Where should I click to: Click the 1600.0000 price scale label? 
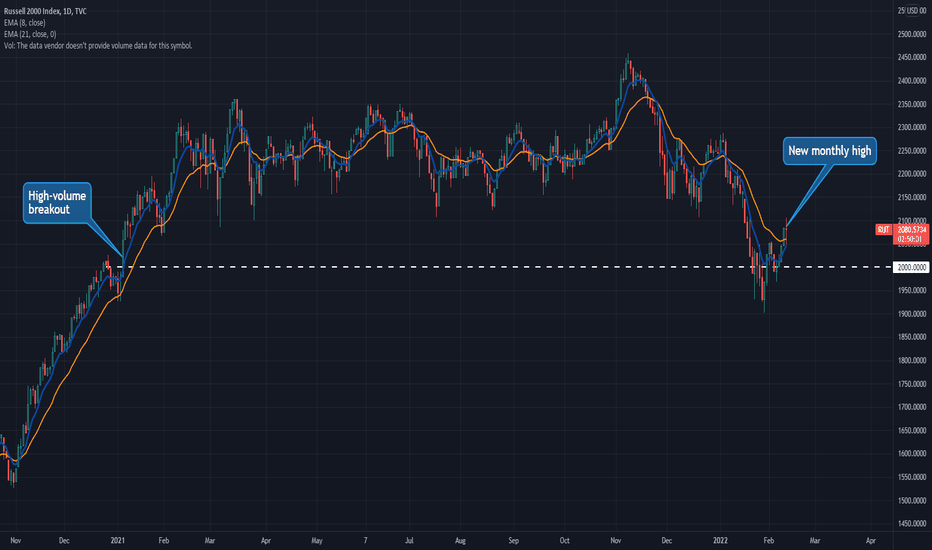[912, 453]
